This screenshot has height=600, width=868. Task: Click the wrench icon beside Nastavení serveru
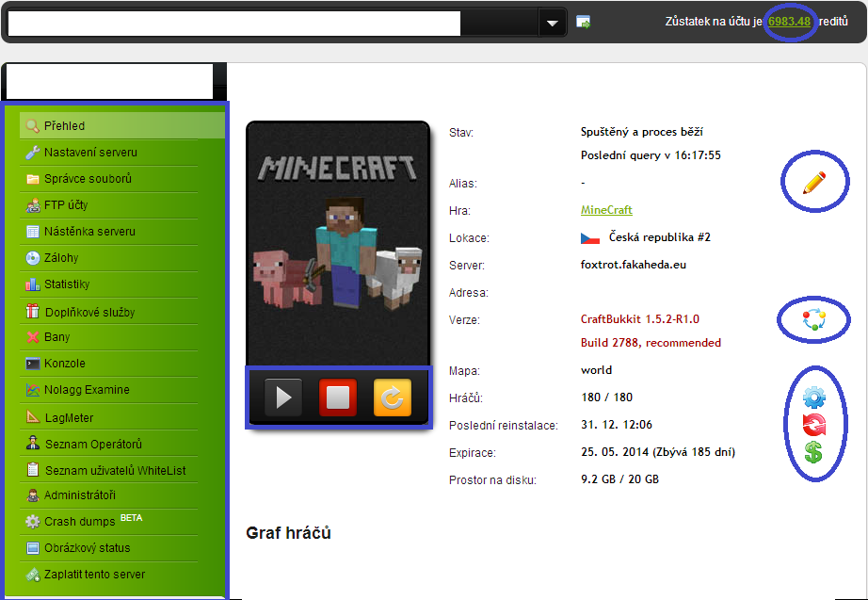click(33, 153)
